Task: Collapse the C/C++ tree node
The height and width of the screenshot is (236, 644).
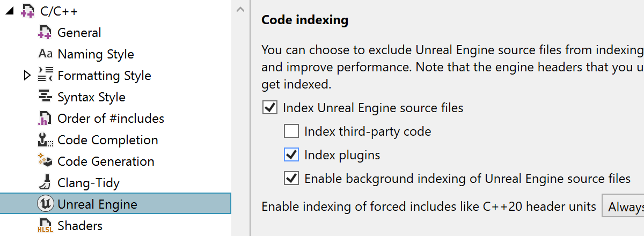Action: tap(9, 11)
